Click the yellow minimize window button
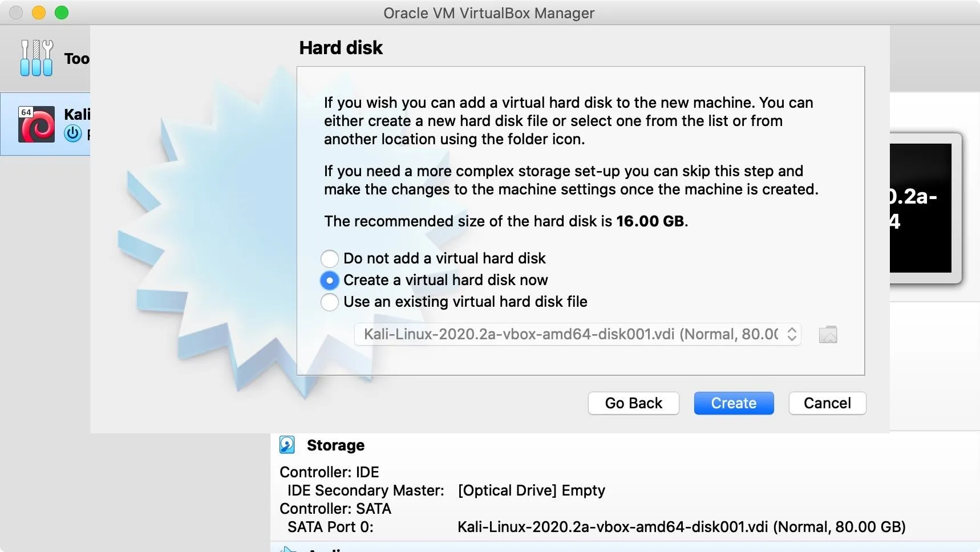The width and height of the screenshot is (980, 552). point(39,13)
